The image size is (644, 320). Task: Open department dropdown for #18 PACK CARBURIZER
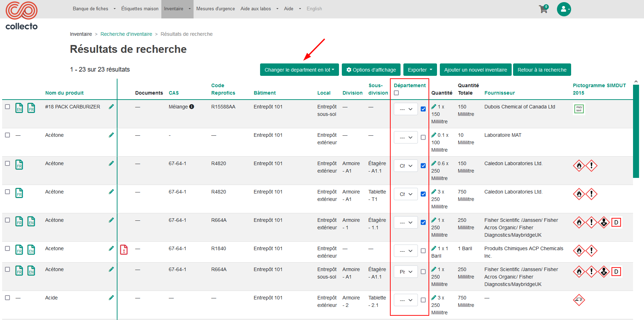(x=406, y=109)
